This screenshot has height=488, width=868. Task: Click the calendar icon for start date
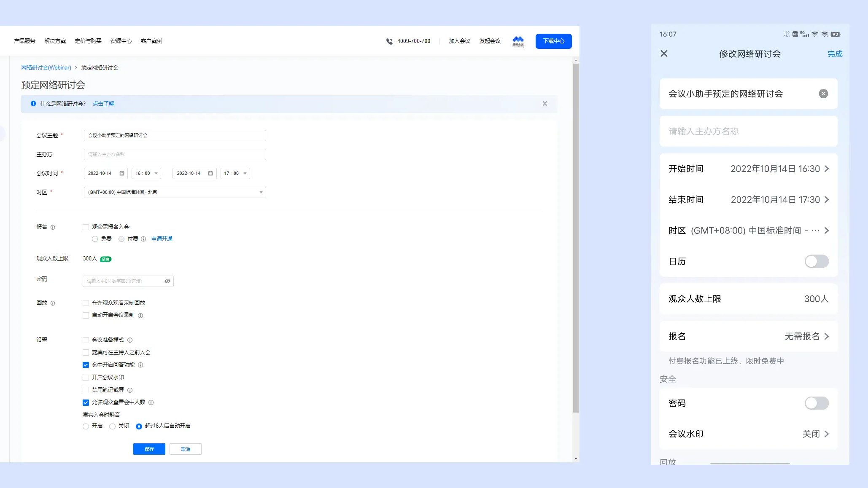pos(121,173)
